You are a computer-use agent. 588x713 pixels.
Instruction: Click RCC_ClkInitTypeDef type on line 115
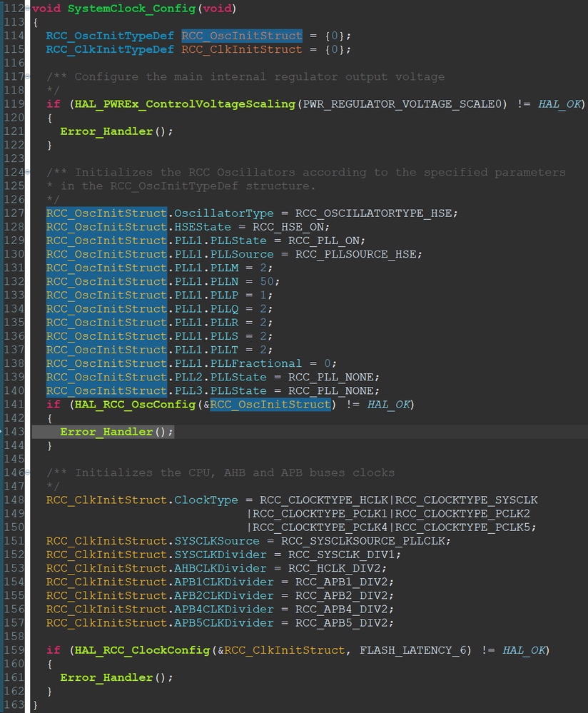[110, 49]
